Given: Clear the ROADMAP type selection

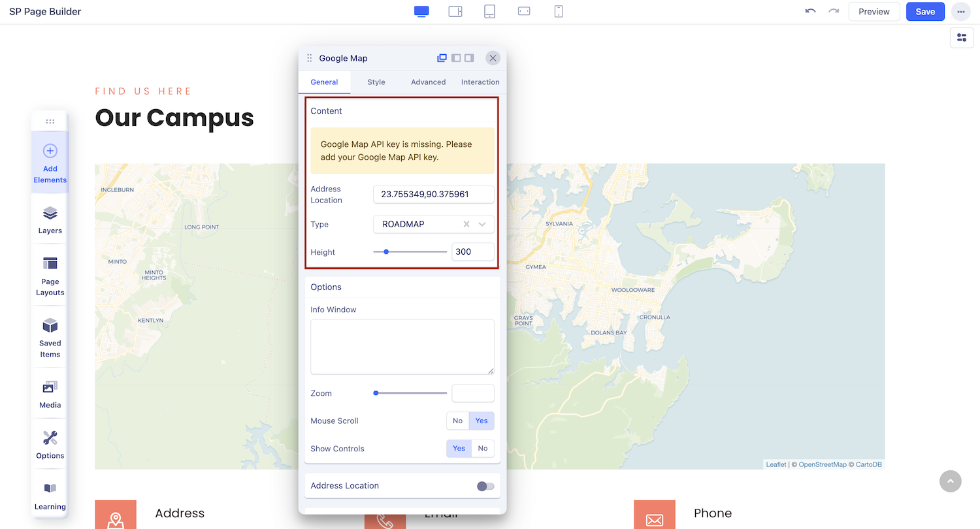Looking at the screenshot, I should (466, 225).
